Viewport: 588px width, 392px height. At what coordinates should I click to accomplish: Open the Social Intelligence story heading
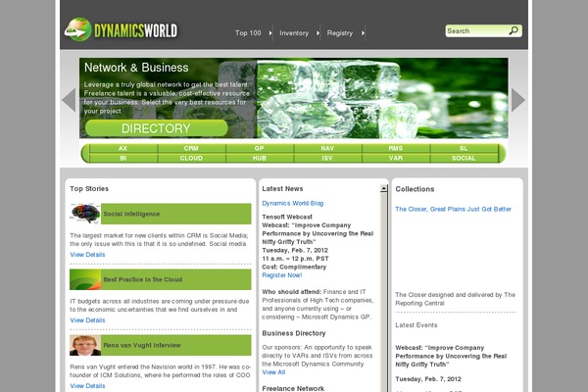click(x=131, y=214)
